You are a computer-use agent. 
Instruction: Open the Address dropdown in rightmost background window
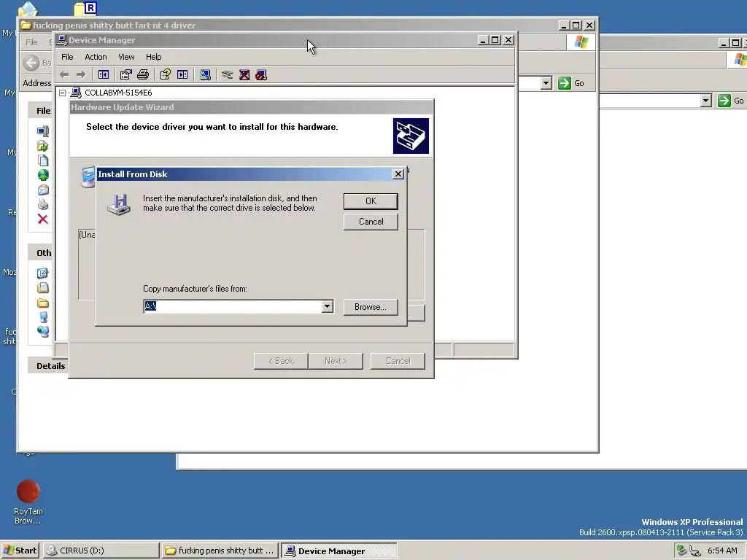(x=706, y=101)
